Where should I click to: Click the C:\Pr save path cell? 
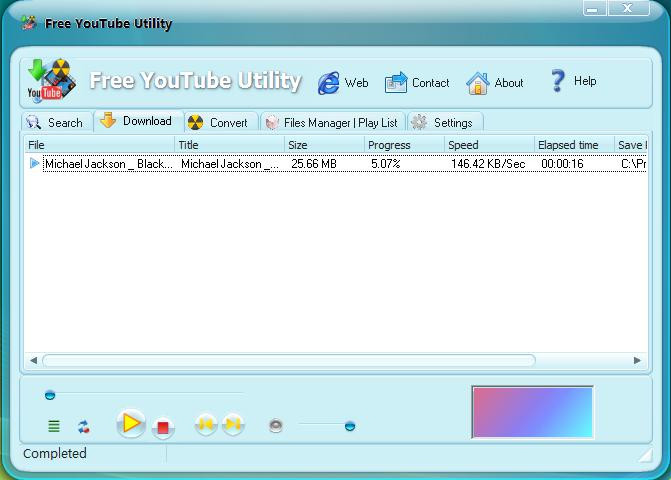(x=633, y=164)
